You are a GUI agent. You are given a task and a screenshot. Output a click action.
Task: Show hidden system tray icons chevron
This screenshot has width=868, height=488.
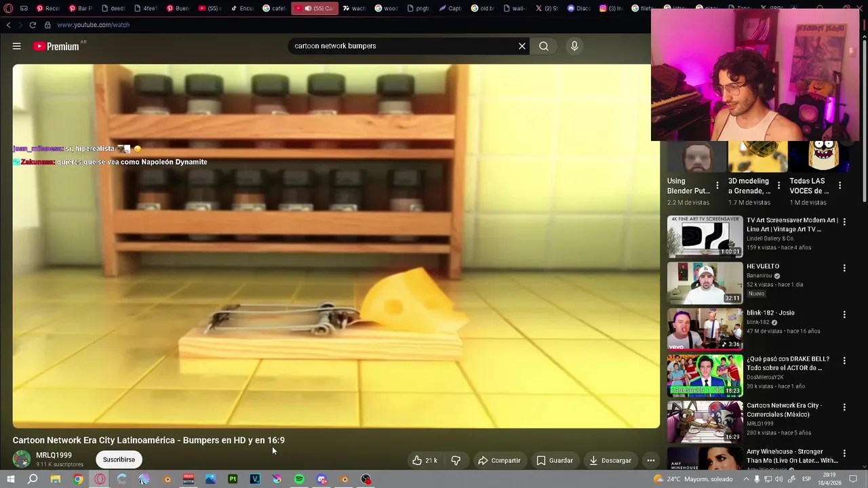(x=745, y=479)
